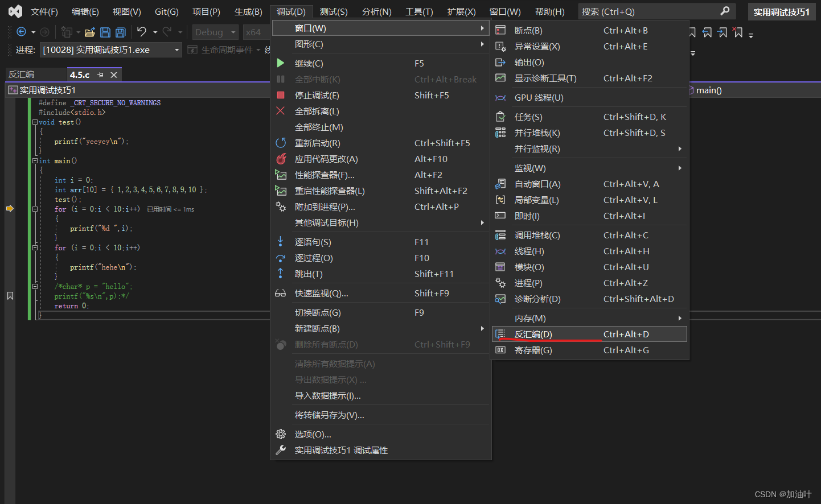Click the Visual Studio logo icon
The height and width of the screenshot is (504, 821).
[x=15, y=11]
